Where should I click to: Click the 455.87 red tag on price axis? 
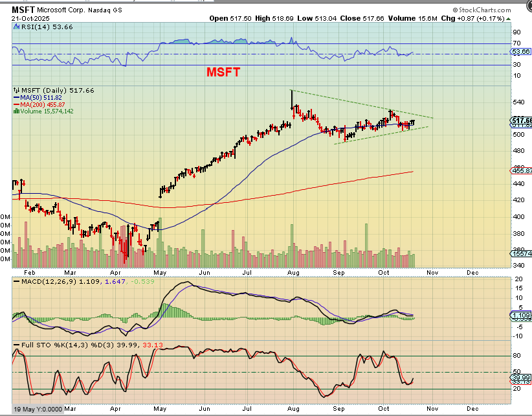tap(521, 170)
